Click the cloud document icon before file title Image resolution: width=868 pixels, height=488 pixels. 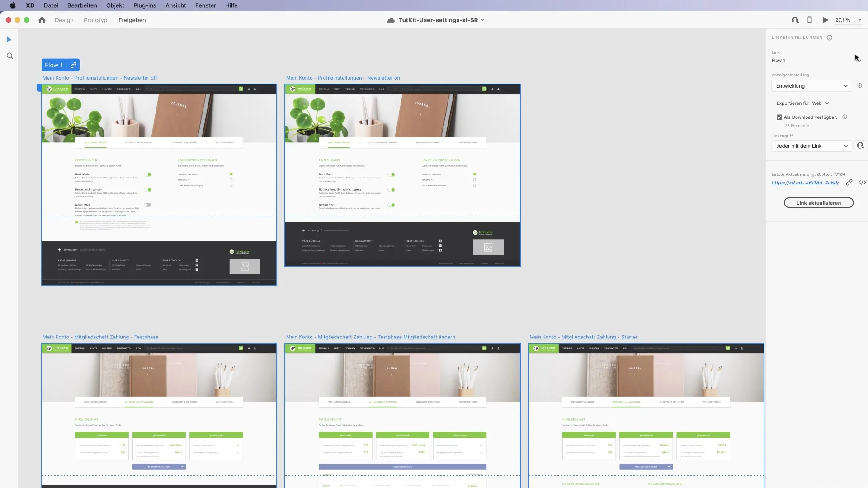391,20
